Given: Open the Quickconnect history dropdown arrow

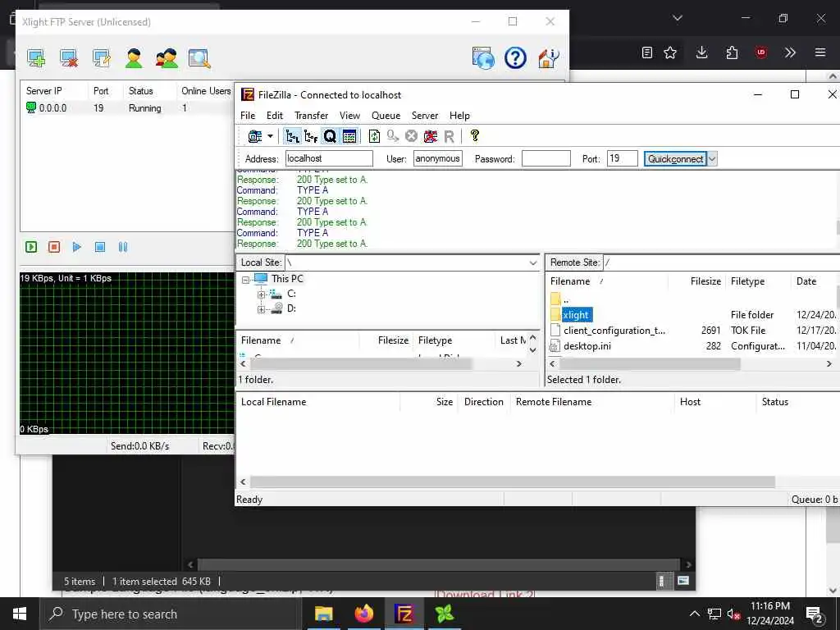Looking at the screenshot, I should click(712, 158).
